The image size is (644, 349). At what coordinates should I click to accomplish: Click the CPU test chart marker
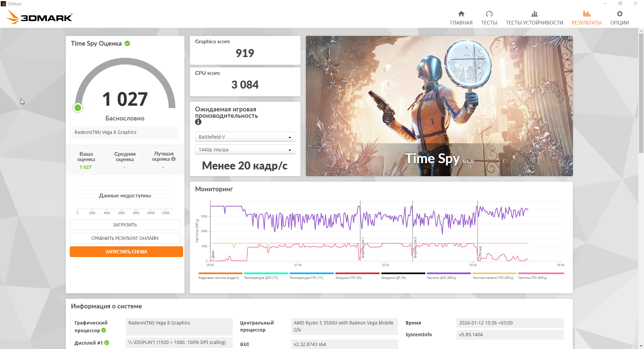480,252
